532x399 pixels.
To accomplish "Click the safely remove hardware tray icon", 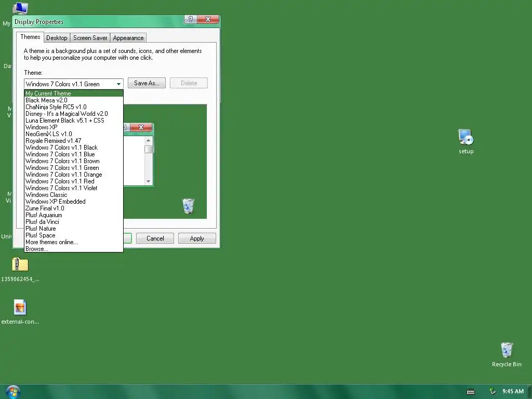I will [x=493, y=392].
